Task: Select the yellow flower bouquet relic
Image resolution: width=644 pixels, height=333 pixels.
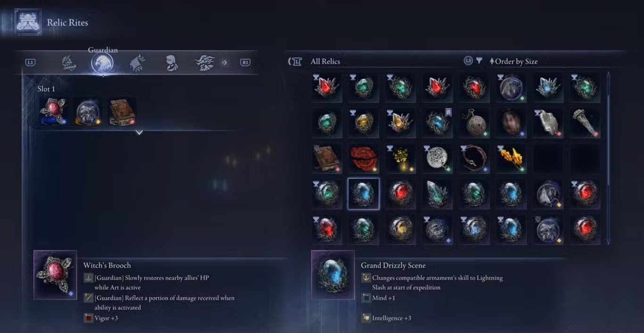Action: point(400,158)
